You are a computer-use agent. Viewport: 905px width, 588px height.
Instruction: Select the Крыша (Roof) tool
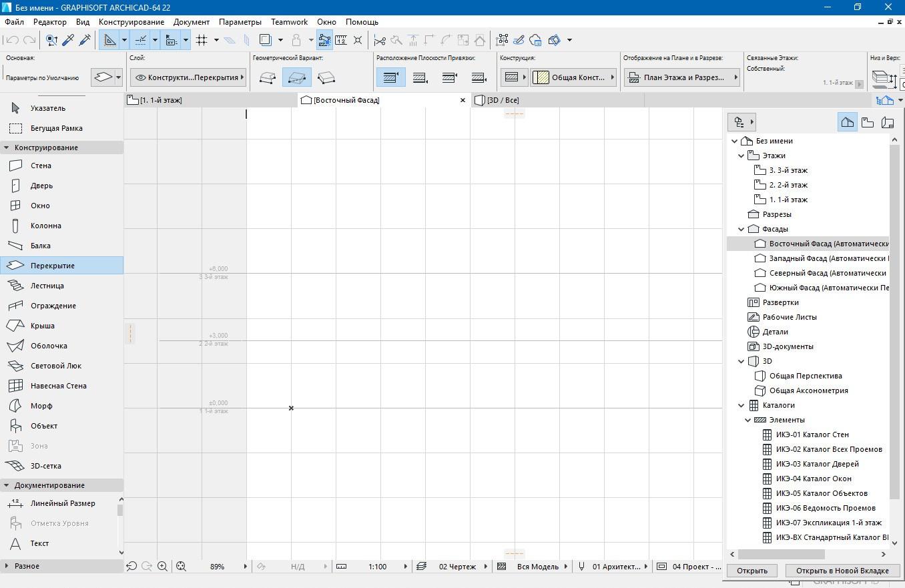42,326
